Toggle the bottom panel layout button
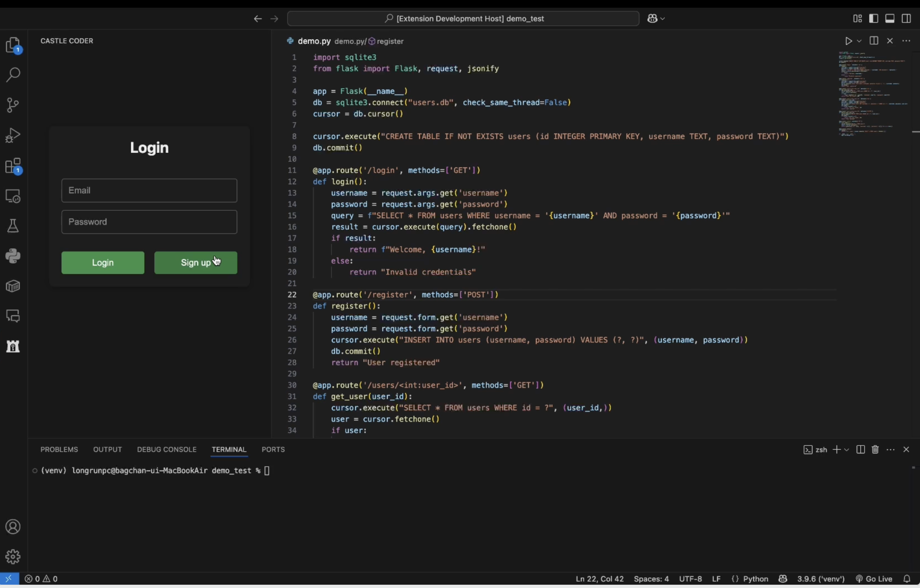The image size is (920, 588). coord(890,19)
